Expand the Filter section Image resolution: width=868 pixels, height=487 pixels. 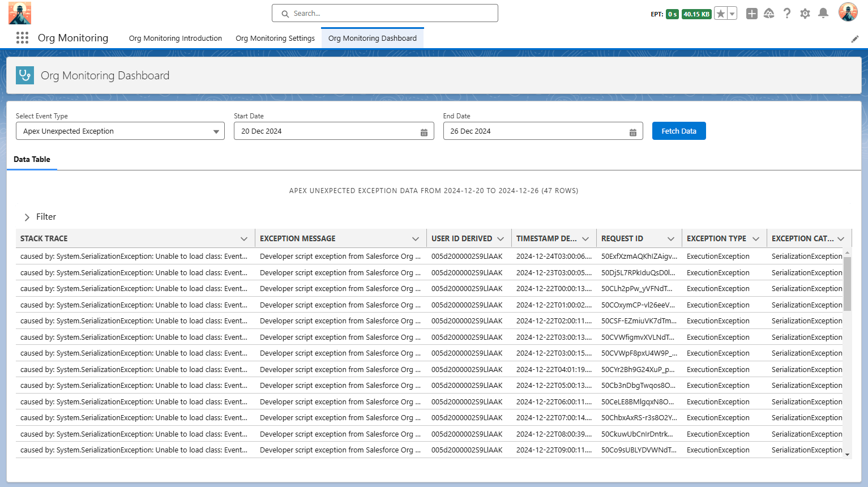click(x=27, y=217)
